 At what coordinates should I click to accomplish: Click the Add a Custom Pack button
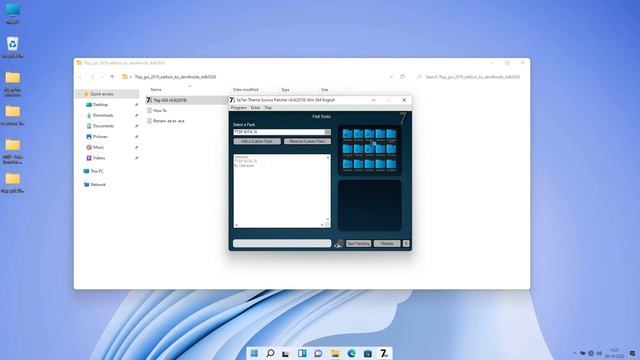click(x=257, y=141)
